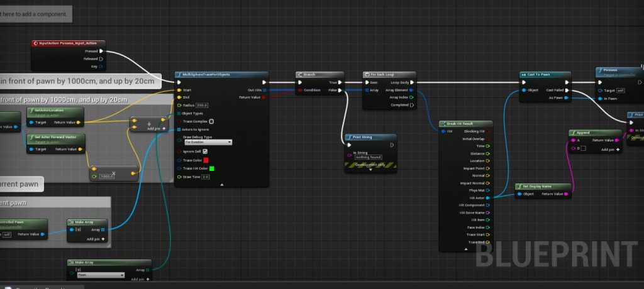Click the Break Hit Result node icon
Screen dimensions: 644x289
(x=443, y=123)
